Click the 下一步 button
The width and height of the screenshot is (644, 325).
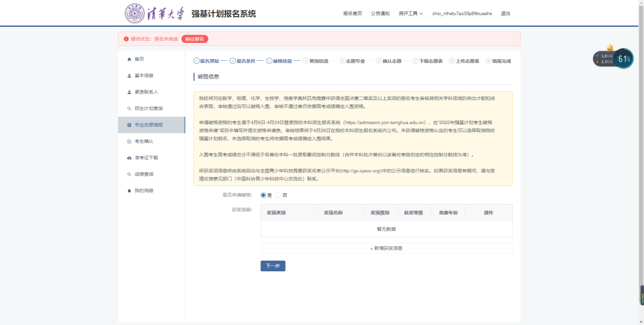click(x=273, y=266)
